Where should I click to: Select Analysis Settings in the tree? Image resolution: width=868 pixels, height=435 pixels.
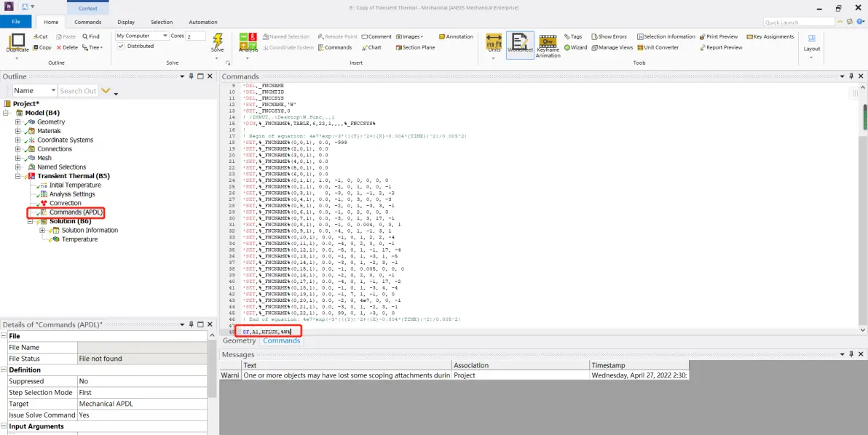click(x=72, y=194)
